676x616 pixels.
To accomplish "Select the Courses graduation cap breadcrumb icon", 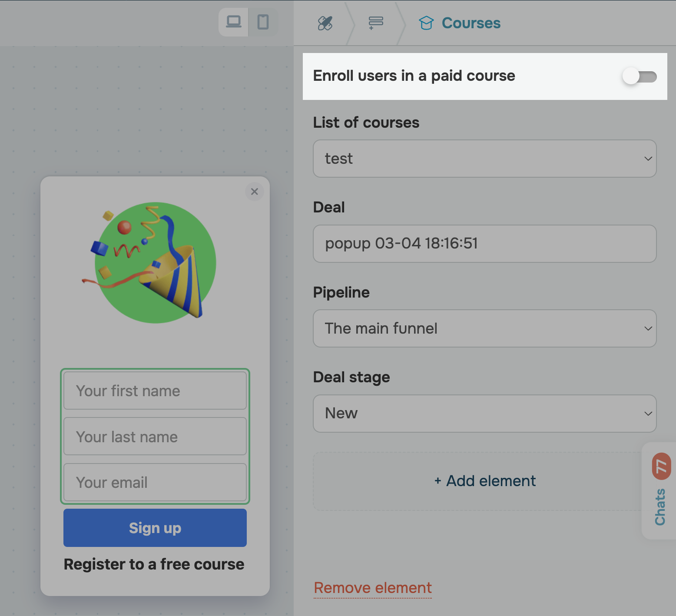I will pyautogui.click(x=427, y=23).
